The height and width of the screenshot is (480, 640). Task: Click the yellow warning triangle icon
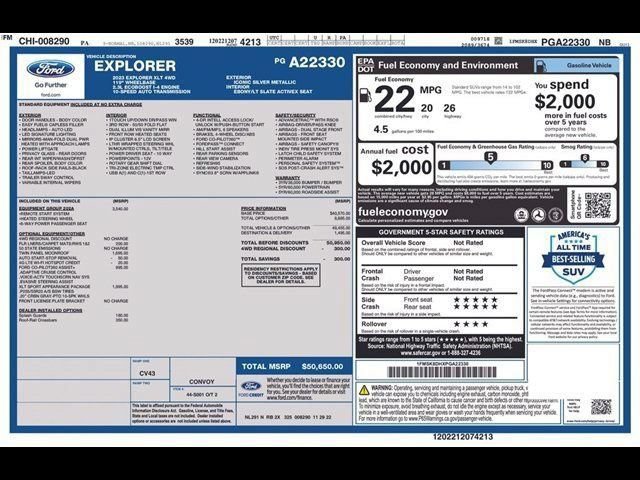click(x=364, y=390)
